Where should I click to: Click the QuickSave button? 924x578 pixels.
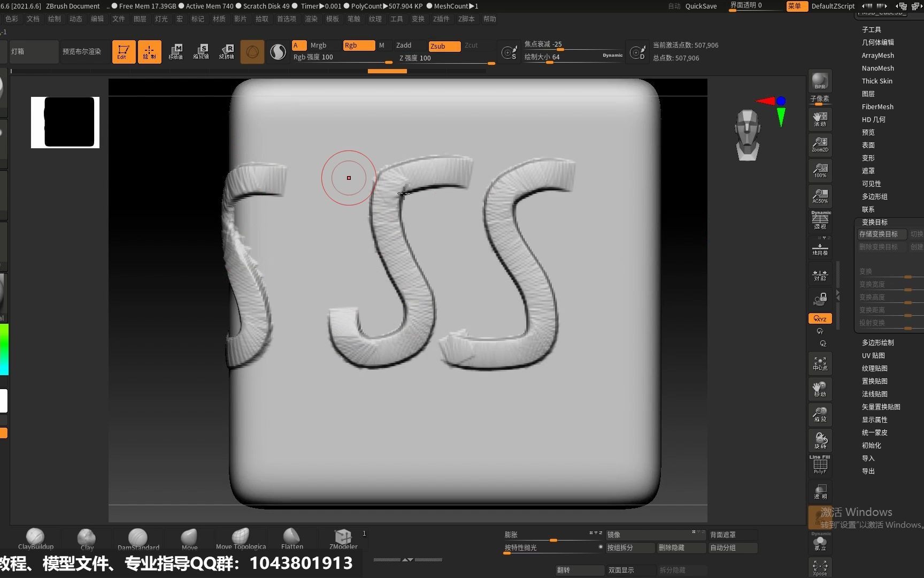[x=700, y=6]
